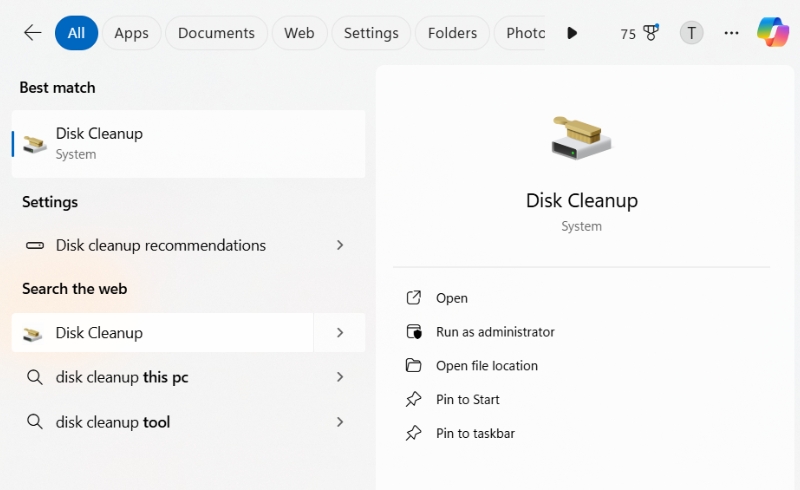Click Disk Cleanup web result icon

tap(33, 334)
